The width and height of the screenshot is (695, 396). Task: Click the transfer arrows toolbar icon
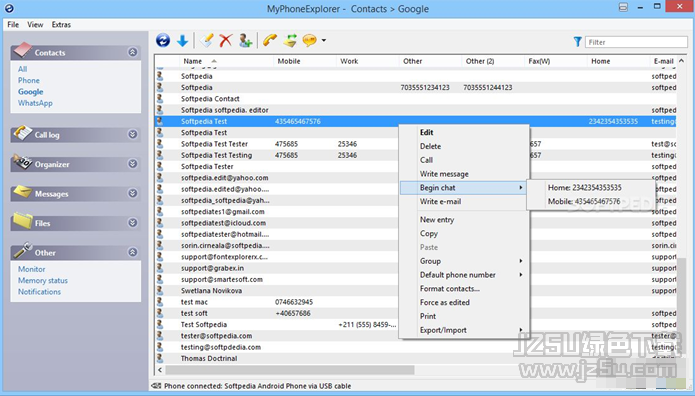point(290,40)
